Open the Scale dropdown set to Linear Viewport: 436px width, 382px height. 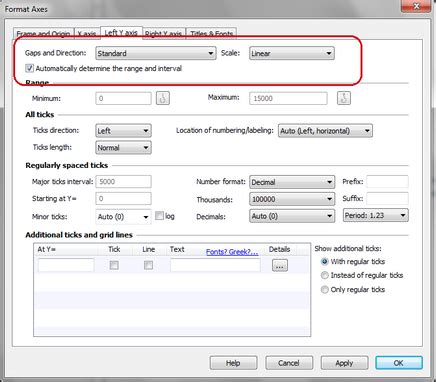coord(292,53)
